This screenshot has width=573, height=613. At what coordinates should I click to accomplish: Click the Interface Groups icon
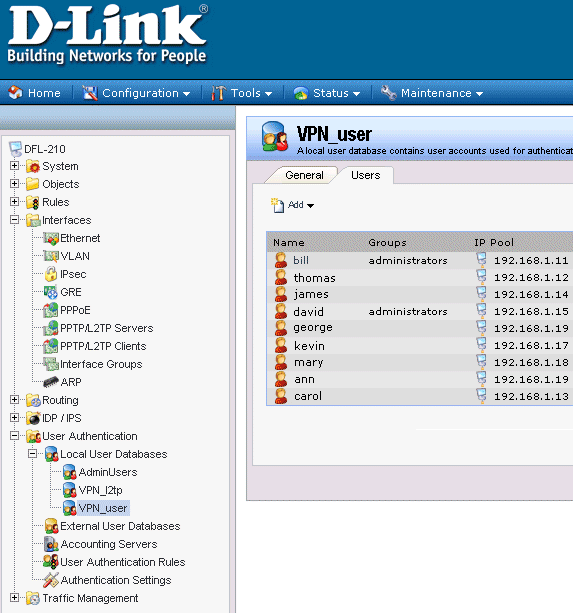click(51, 364)
